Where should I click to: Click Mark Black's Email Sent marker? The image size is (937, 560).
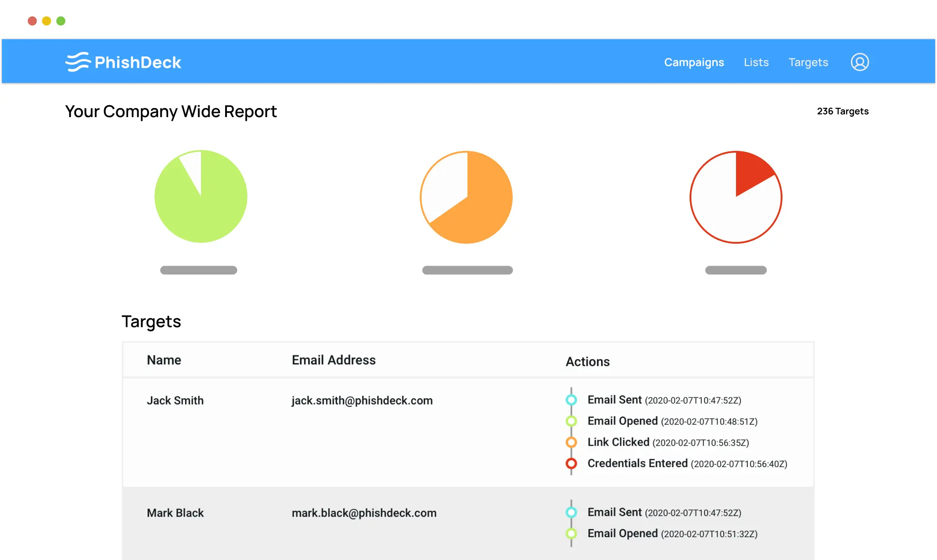tap(571, 512)
